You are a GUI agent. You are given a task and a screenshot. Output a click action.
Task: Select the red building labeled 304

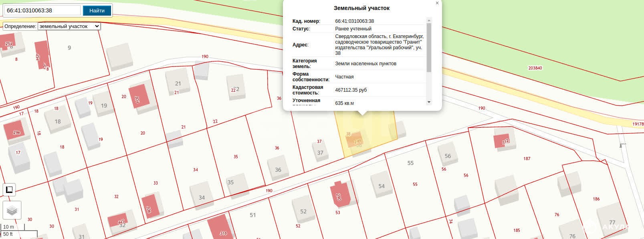coord(139,96)
